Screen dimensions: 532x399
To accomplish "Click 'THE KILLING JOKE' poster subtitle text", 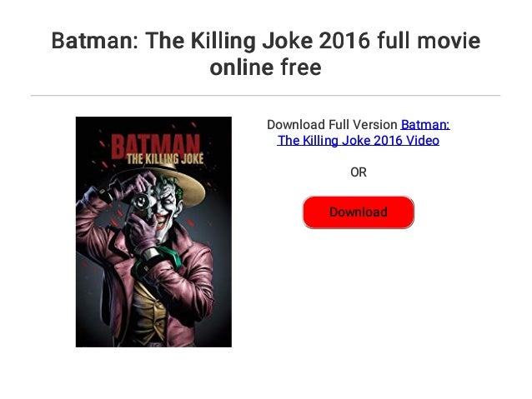I will [x=165, y=158].
